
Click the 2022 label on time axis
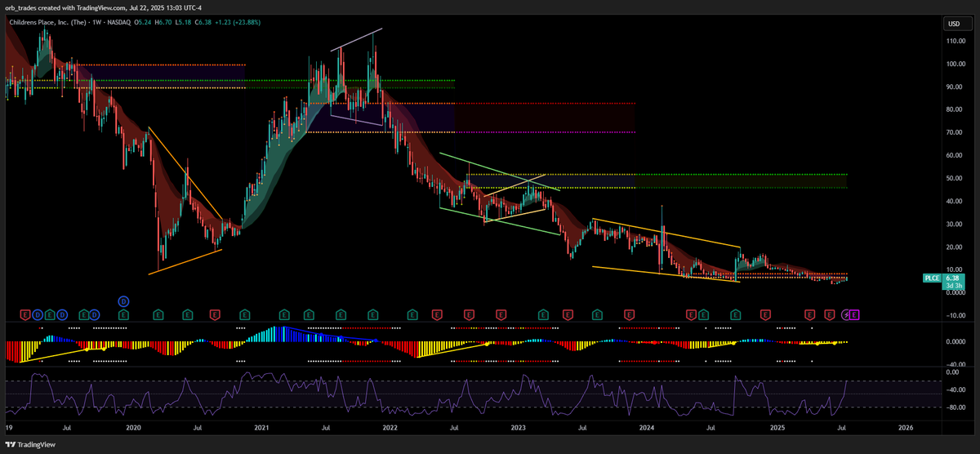click(390, 427)
